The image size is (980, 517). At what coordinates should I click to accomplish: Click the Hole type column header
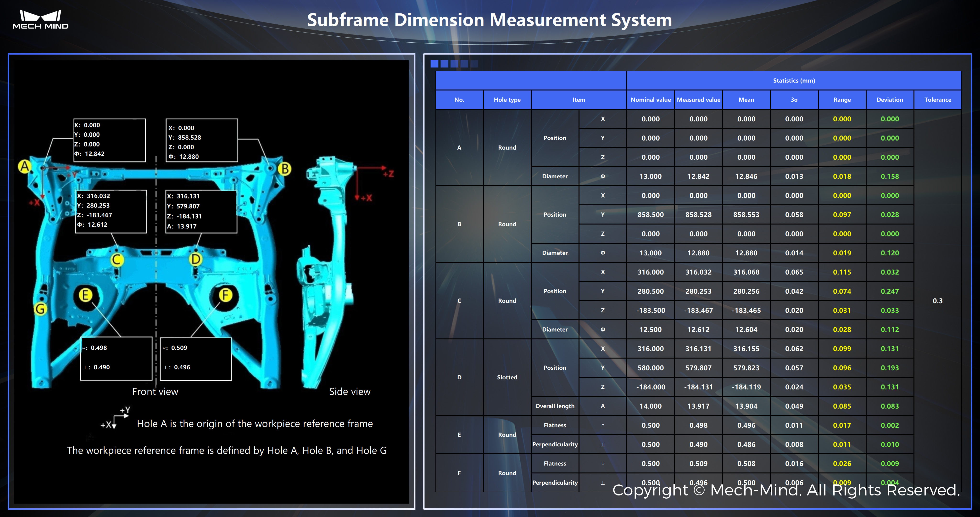pyautogui.click(x=507, y=100)
